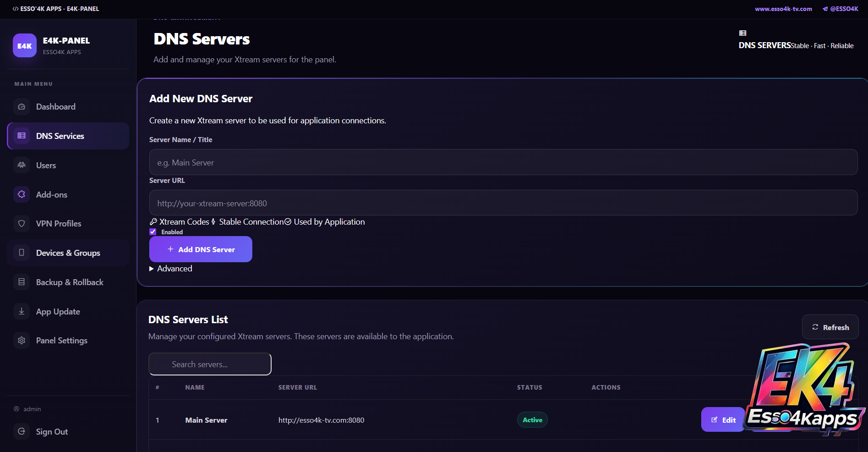Screen dimensions: 868x452
Task: Click the Main Server name cell
Action: tap(206, 420)
